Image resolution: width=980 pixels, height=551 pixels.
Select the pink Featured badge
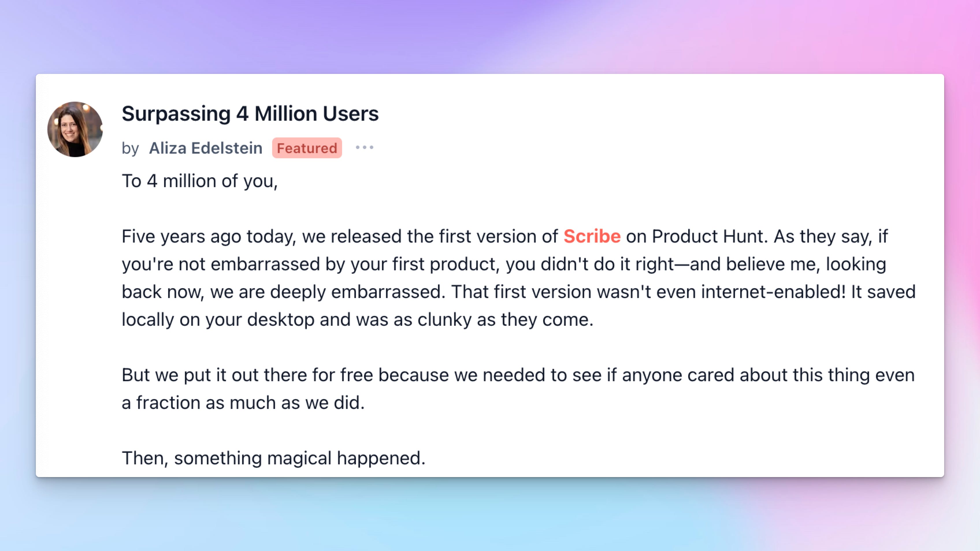click(307, 148)
